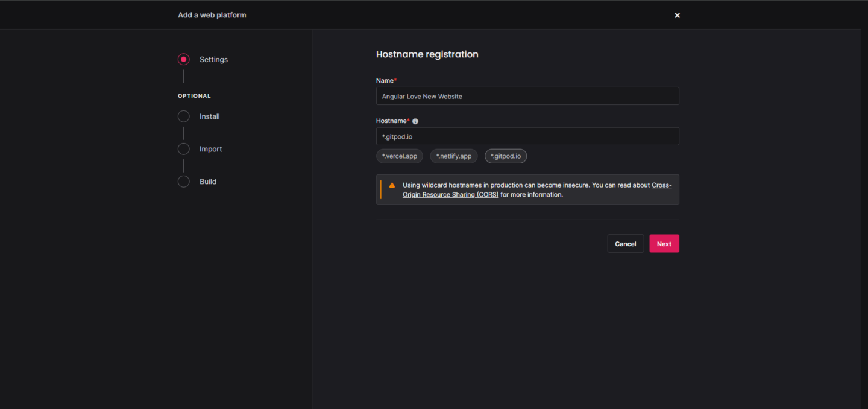Click the Next button
The height and width of the screenshot is (409, 868).
click(664, 243)
